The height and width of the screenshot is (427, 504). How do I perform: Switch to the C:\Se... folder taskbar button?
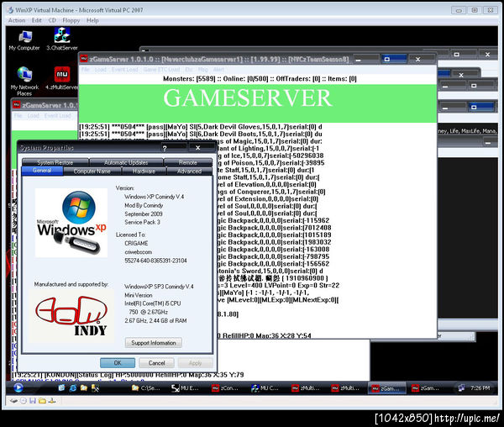146,388
